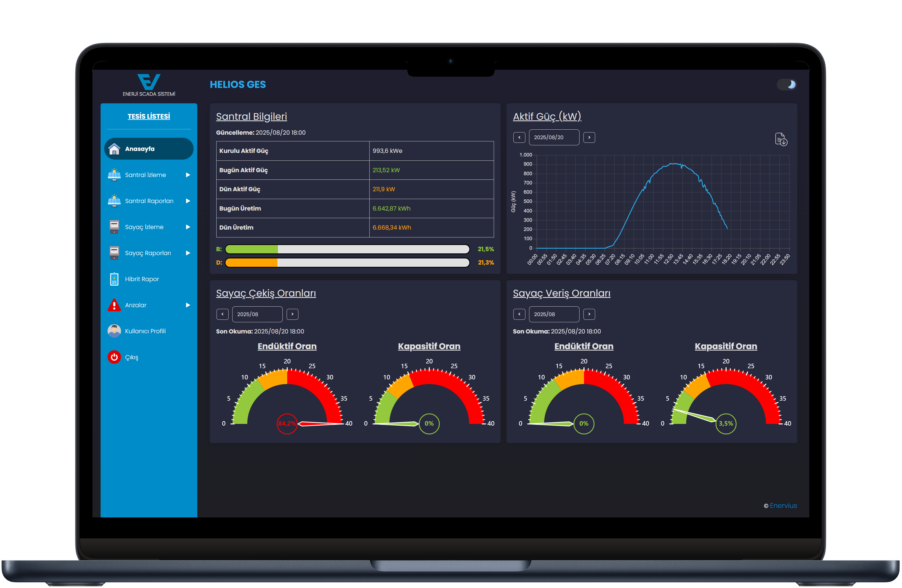The width and height of the screenshot is (902, 588).
Task: Expand Santral Raporları submenu arrow
Action: [x=188, y=201]
